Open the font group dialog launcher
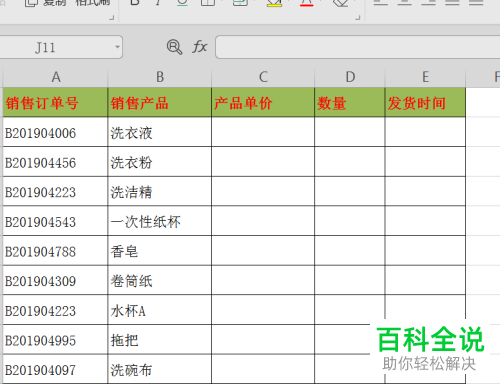500x384 pixels. (358, 17)
